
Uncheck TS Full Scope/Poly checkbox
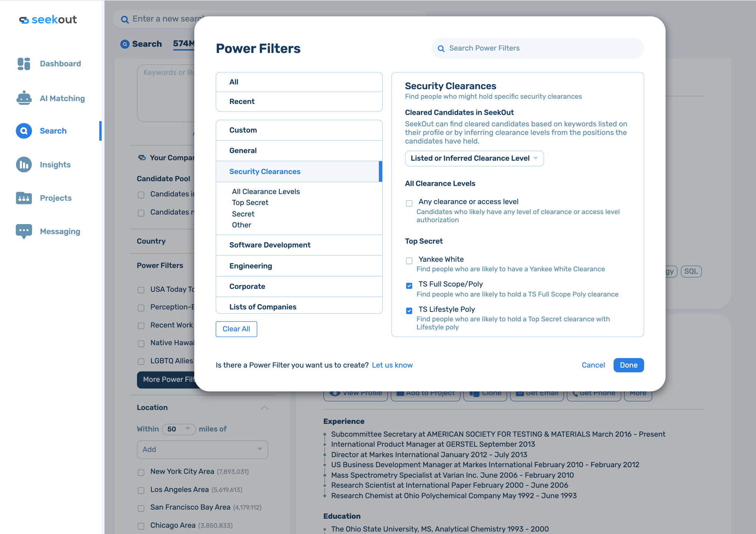409,286
